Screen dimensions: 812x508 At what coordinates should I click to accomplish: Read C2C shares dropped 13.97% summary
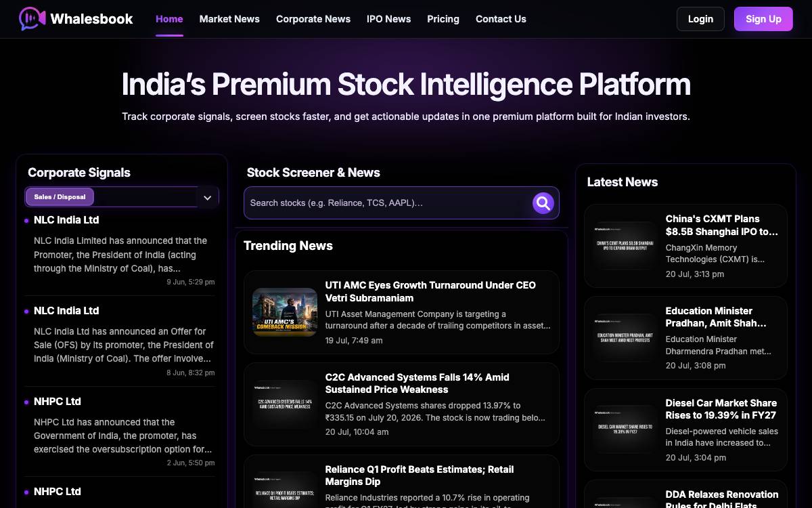[435, 412]
